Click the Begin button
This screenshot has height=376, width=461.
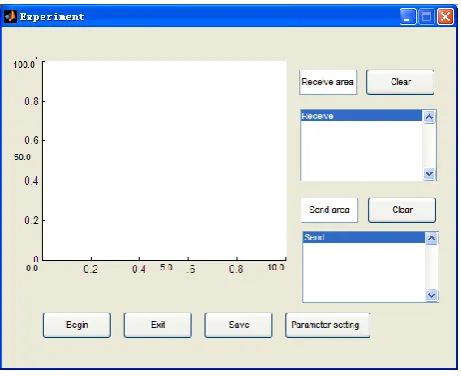point(77,325)
